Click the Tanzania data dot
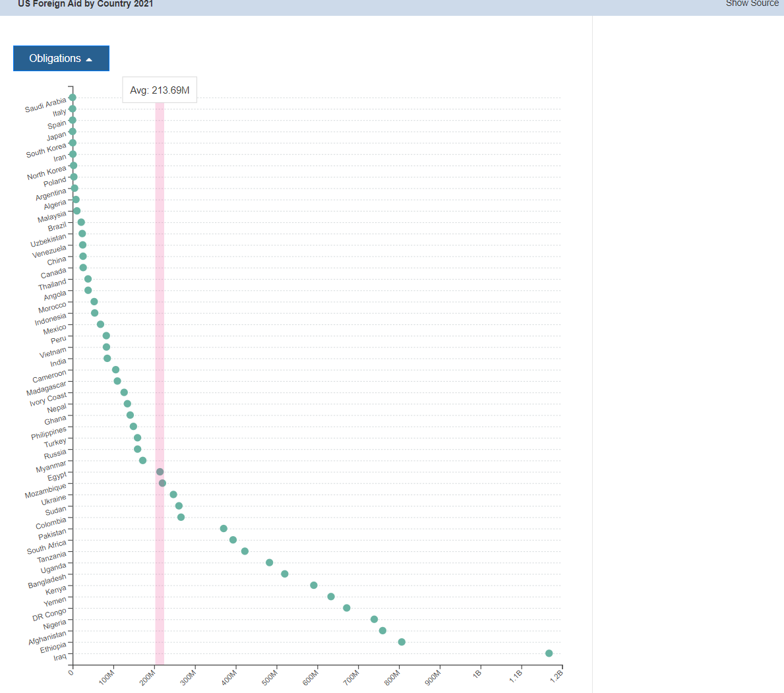Screen dimensions: 784x693 [x=245, y=551]
